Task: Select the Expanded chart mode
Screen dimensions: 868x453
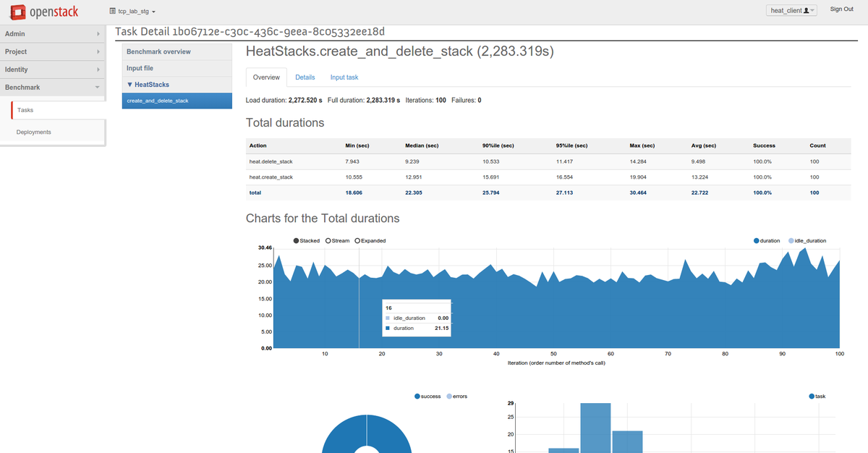Action: [x=370, y=240]
